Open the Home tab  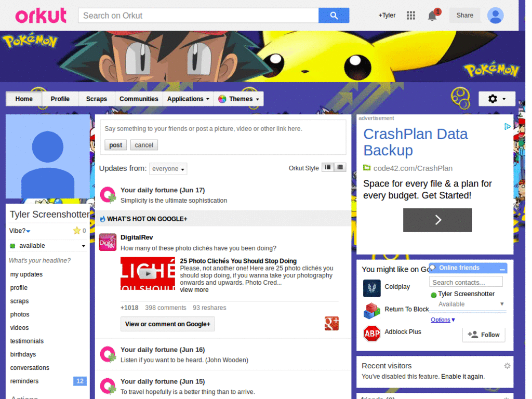pos(24,99)
